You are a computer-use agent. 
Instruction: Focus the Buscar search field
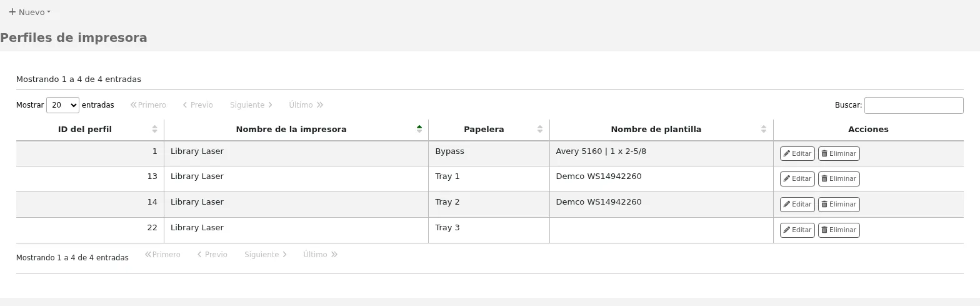coord(914,105)
